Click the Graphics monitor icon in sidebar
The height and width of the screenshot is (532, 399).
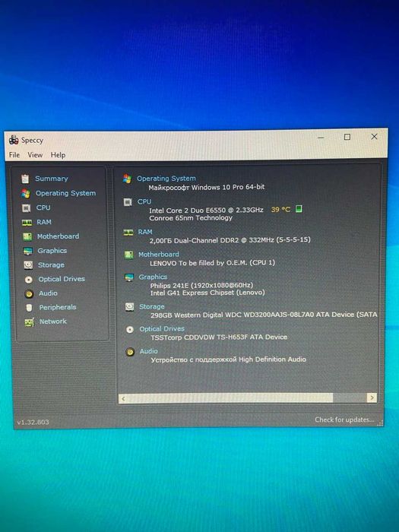pos(28,251)
